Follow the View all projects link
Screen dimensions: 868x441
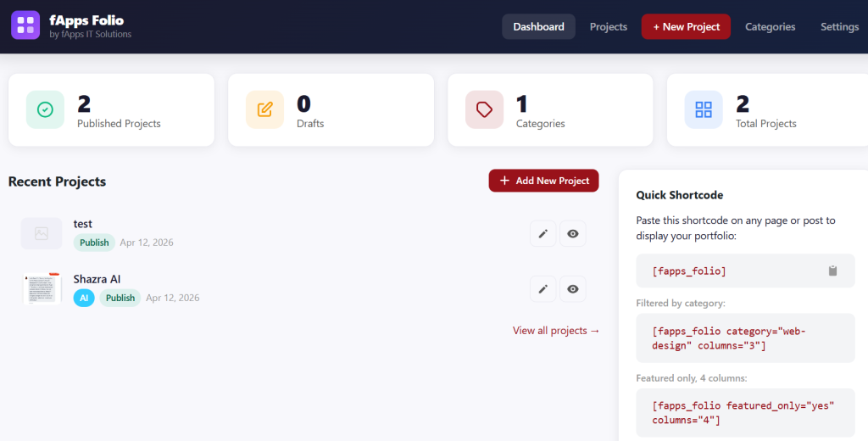(x=556, y=330)
